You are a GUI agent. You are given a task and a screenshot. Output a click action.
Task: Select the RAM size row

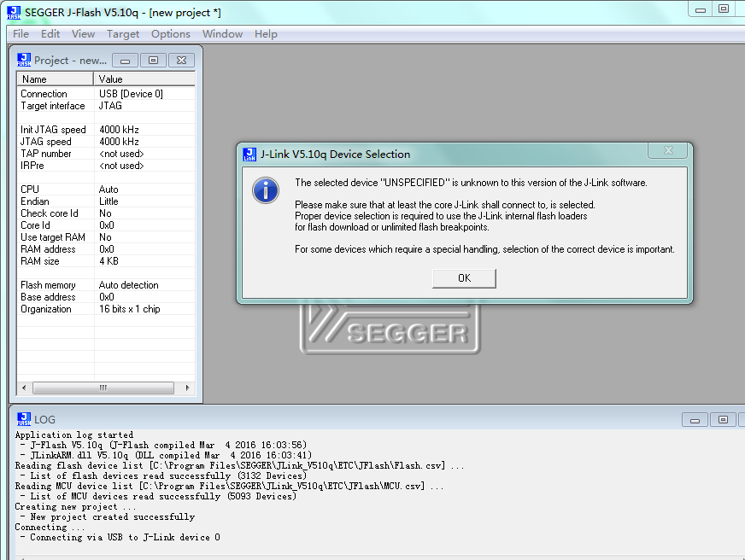tap(106, 261)
